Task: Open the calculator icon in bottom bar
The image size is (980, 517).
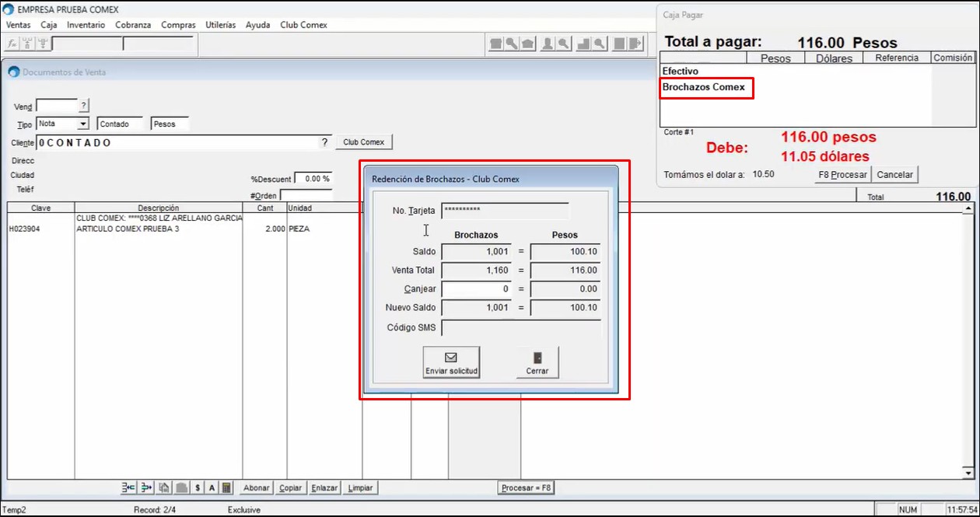Action: (x=226, y=487)
